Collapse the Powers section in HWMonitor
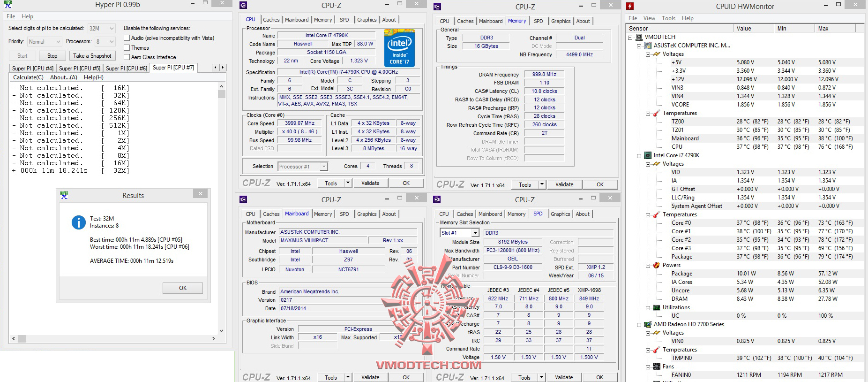The width and height of the screenshot is (868, 382). click(648, 265)
